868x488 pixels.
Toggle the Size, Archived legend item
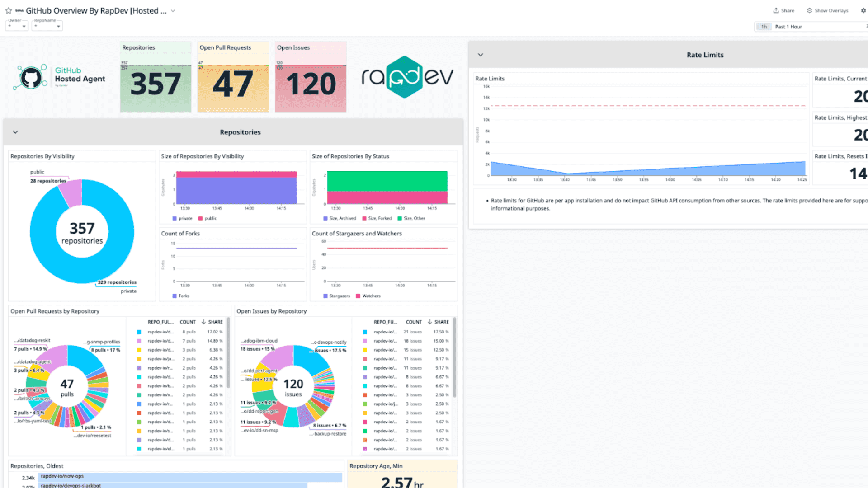340,218
